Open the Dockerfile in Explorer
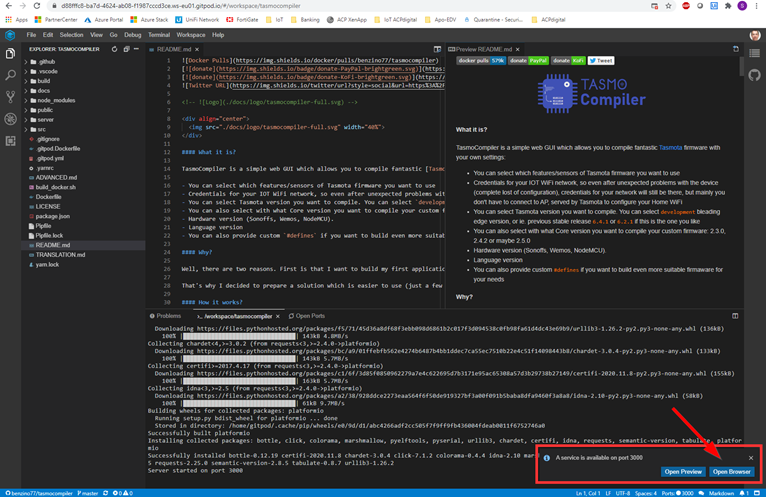Screen dimensions: 766x497 click(x=48, y=197)
